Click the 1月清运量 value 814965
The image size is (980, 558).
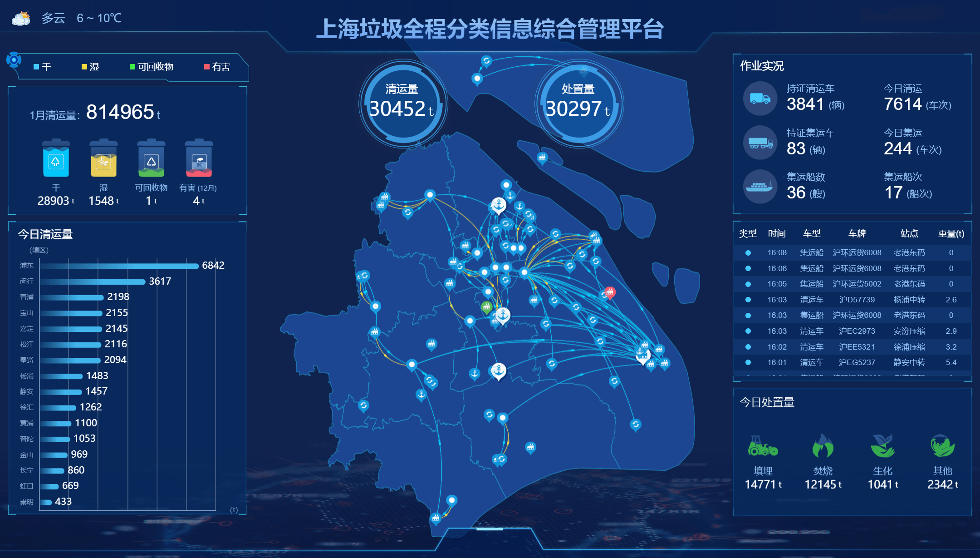tap(120, 112)
